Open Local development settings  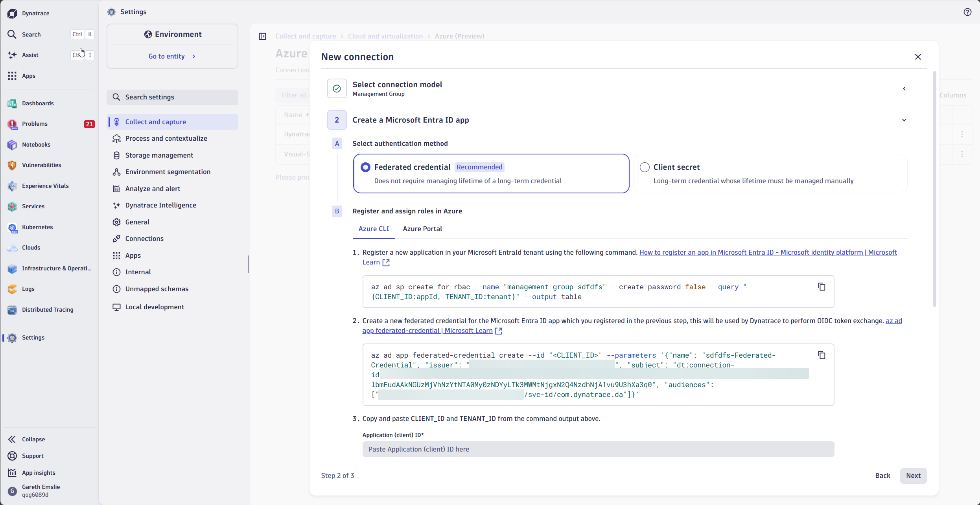(173, 307)
